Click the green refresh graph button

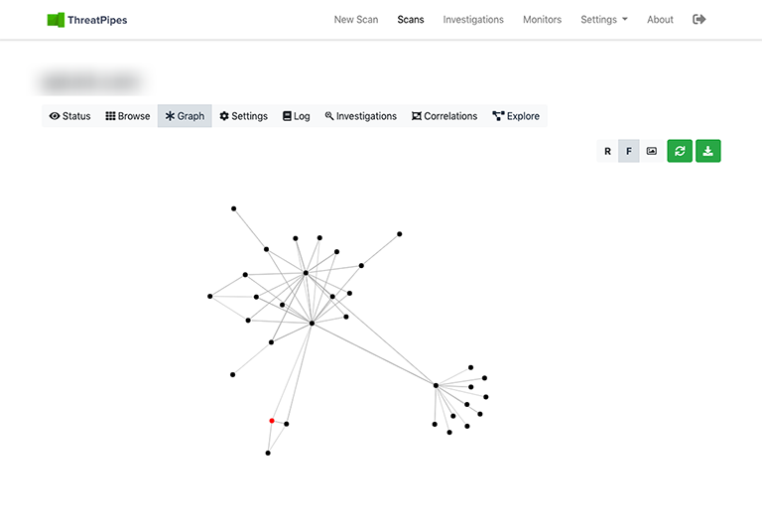point(680,151)
